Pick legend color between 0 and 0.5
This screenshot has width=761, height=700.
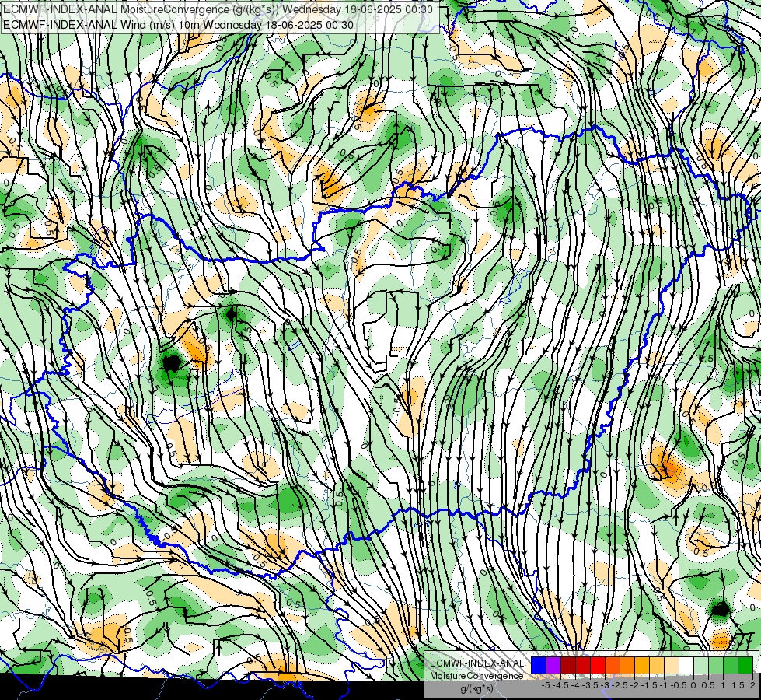pyautogui.click(x=701, y=665)
